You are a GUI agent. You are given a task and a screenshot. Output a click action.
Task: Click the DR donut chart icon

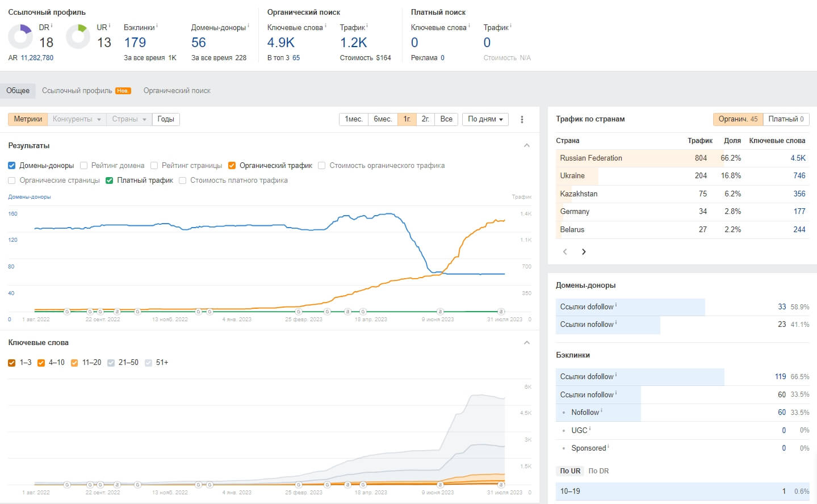pos(20,36)
